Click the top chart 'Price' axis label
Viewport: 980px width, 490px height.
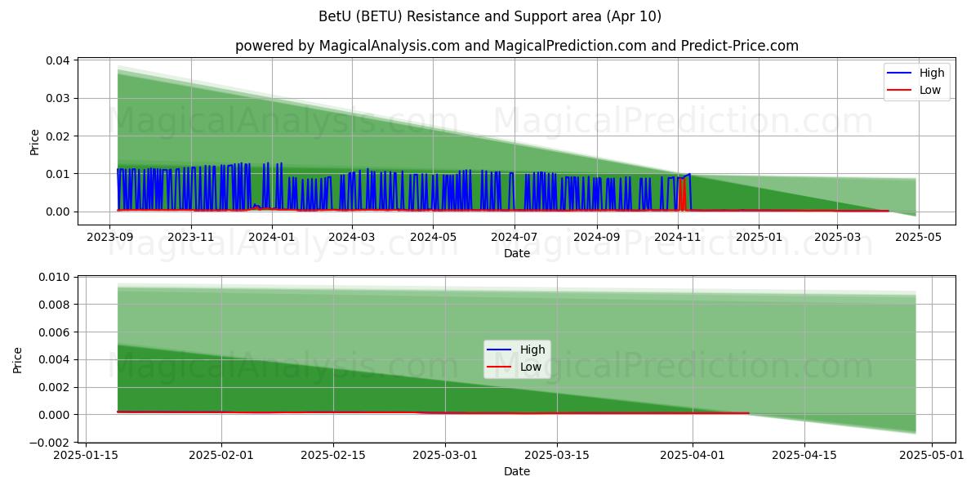point(34,141)
